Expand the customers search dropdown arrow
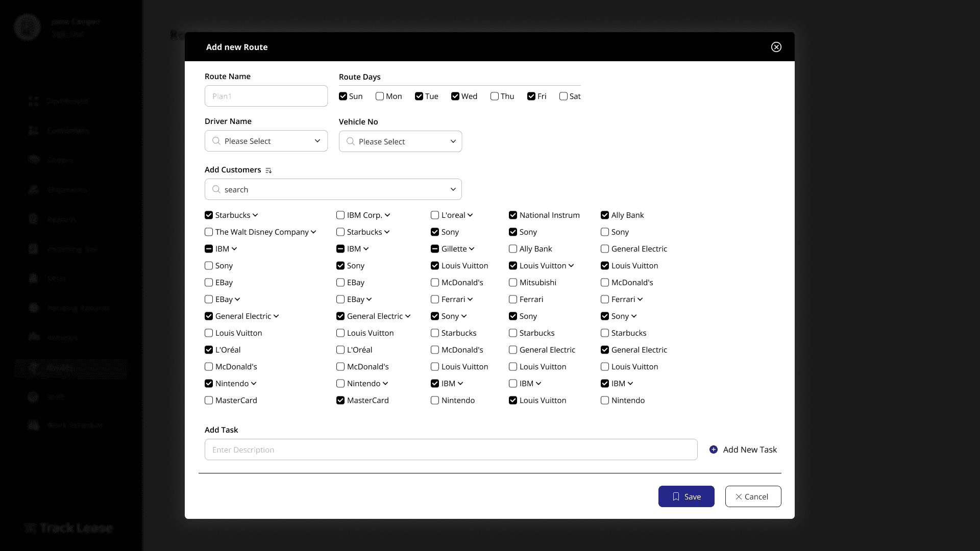 (453, 189)
